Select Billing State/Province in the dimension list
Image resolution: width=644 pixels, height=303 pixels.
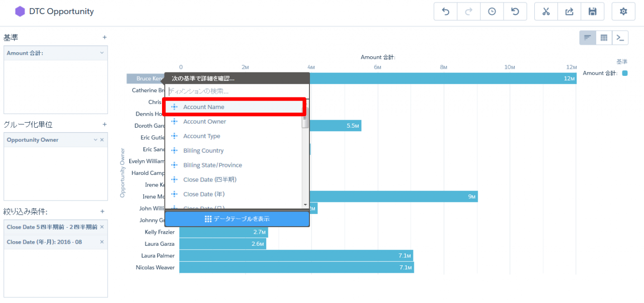coord(234,165)
